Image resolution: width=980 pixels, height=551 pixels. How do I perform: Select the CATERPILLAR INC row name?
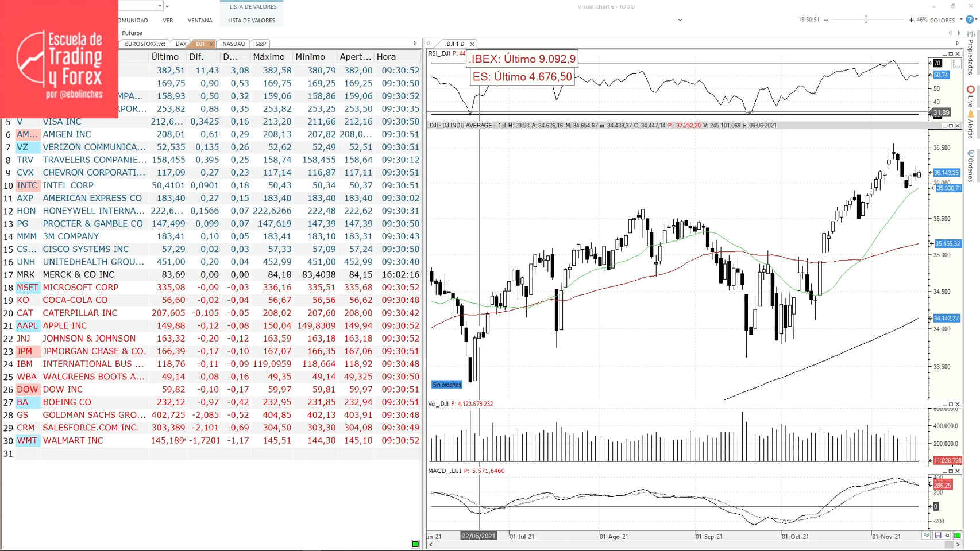point(80,313)
